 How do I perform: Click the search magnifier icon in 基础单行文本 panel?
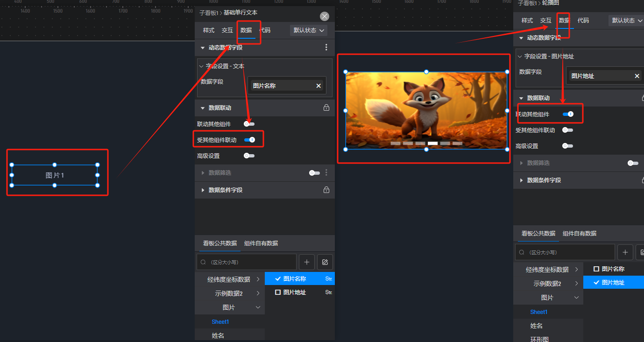click(203, 262)
